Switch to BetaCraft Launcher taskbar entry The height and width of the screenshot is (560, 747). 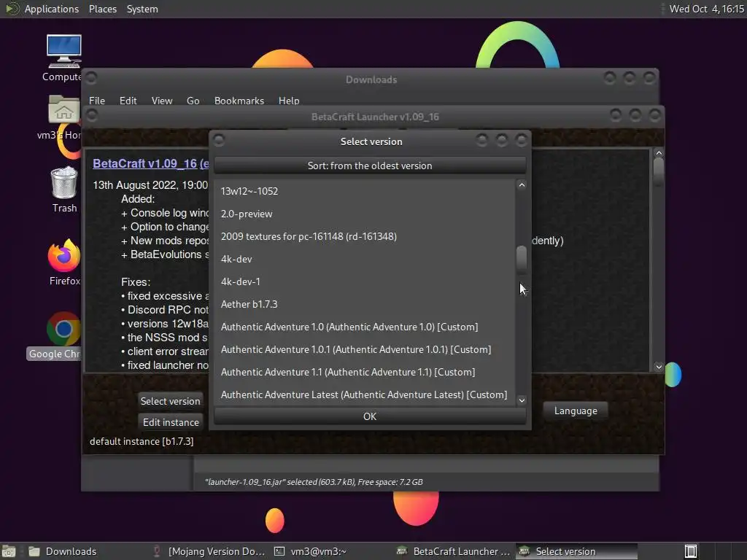454,551
